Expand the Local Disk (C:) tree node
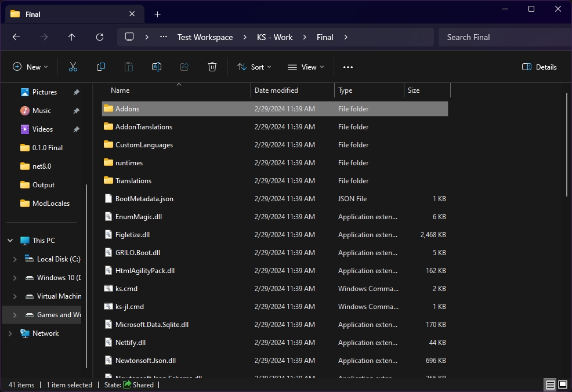The width and height of the screenshot is (572, 392). point(15,259)
